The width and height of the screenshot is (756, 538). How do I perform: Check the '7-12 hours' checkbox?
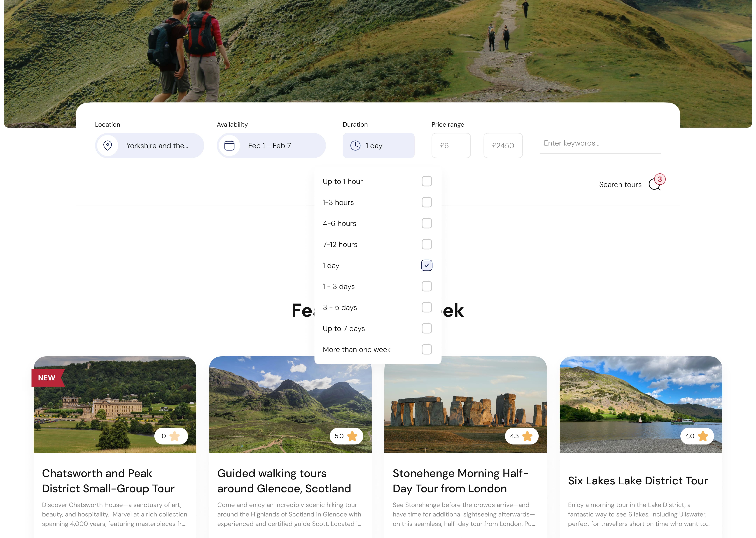tap(427, 244)
